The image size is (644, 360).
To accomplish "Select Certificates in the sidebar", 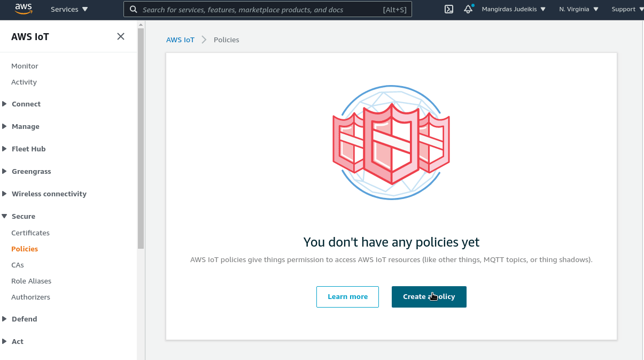I will (x=30, y=233).
